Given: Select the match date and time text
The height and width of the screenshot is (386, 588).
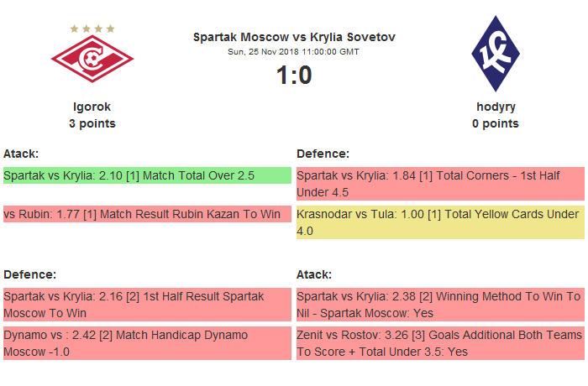Looking at the screenshot, I should pos(294,52).
